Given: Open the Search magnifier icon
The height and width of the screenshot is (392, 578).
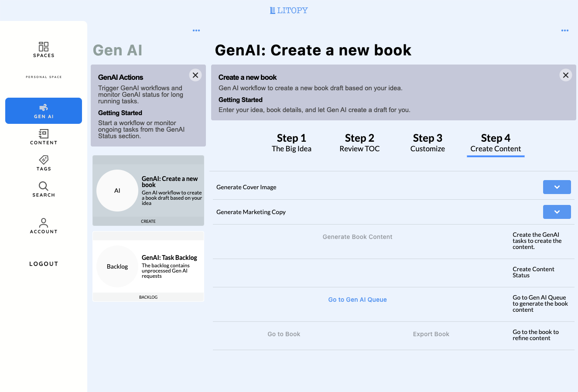Looking at the screenshot, I should coord(44,186).
